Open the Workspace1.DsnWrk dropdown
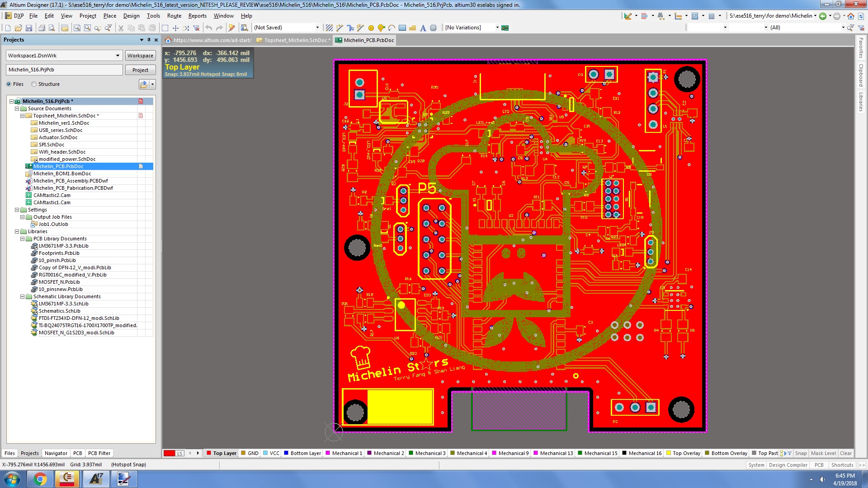Viewport: 868px width, 488px height. [118, 56]
